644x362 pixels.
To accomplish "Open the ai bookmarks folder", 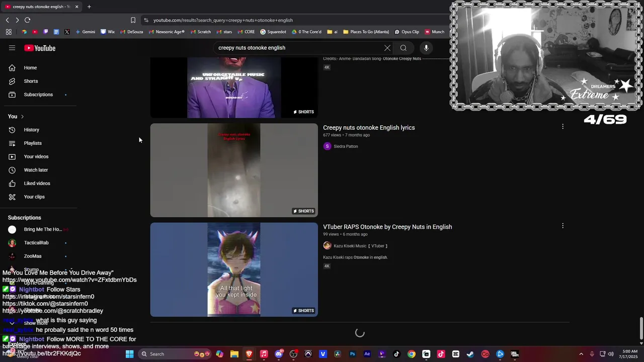I will [332, 32].
